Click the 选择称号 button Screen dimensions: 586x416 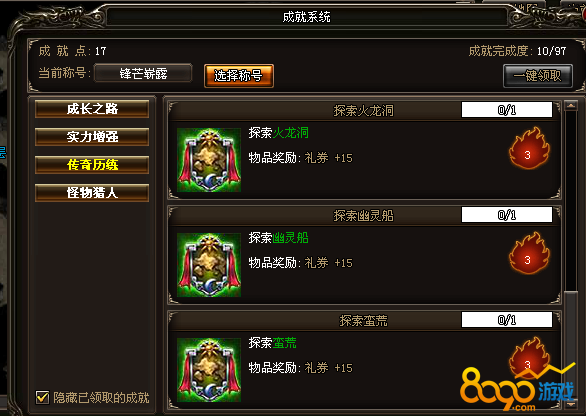(x=239, y=76)
